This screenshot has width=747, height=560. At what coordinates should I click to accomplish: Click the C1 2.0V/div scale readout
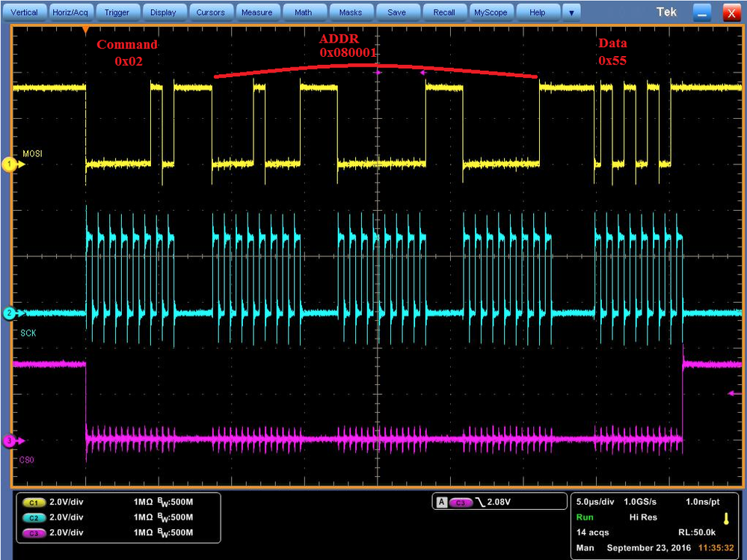(x=67, y=502)
